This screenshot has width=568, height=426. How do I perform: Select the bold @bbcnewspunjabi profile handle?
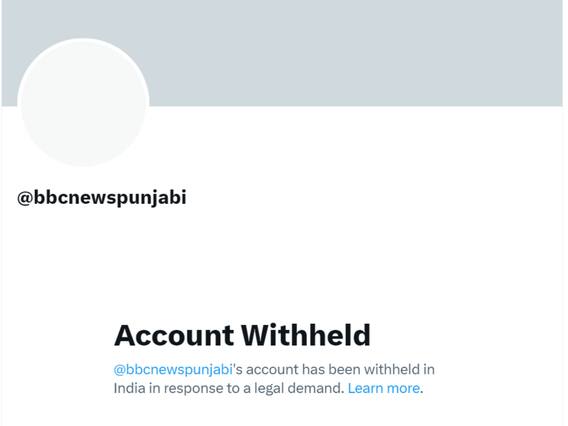[x=102, y=198]
